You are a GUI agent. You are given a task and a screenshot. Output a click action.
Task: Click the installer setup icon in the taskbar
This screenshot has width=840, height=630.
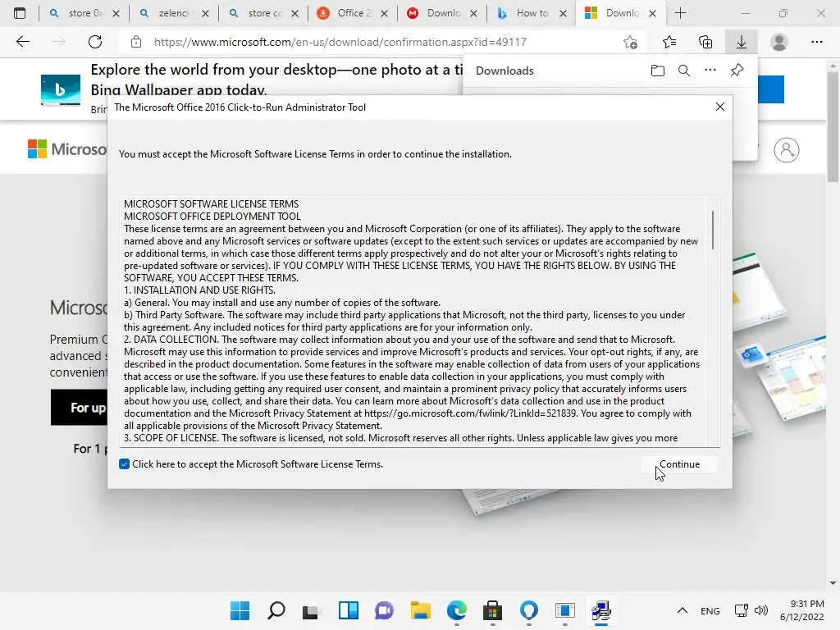[601, 610]
